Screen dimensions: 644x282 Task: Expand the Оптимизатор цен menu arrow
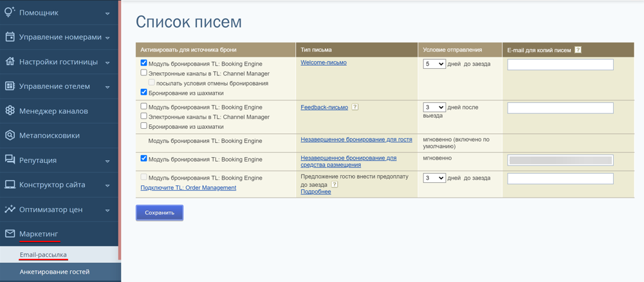[x=107, y=210]
